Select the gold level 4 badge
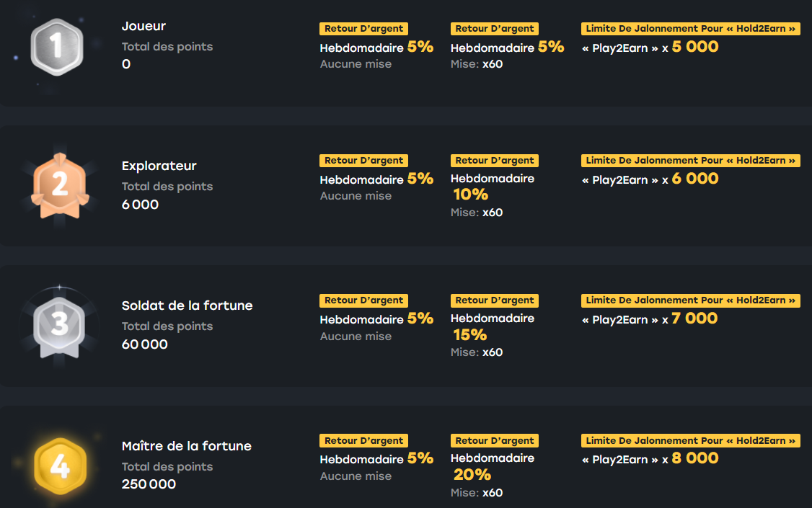This screenshot has height=508, width=812. (x=60, y=465)
